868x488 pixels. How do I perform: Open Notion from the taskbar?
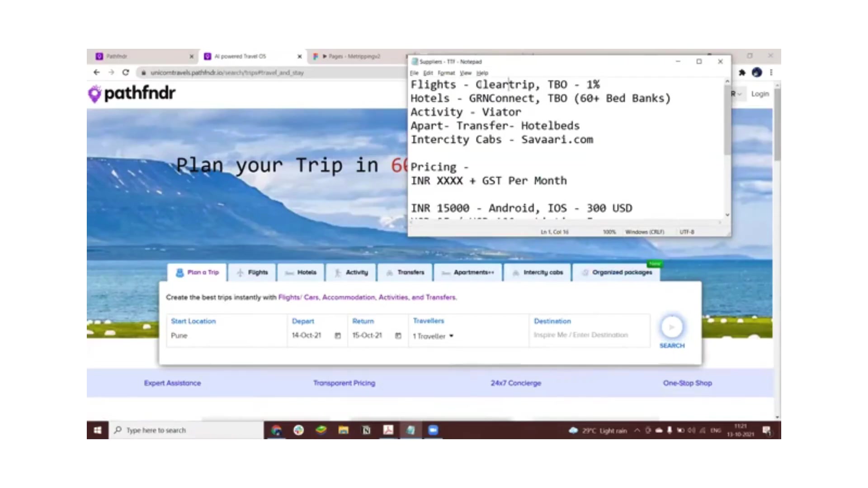click(x=366, y=430)
